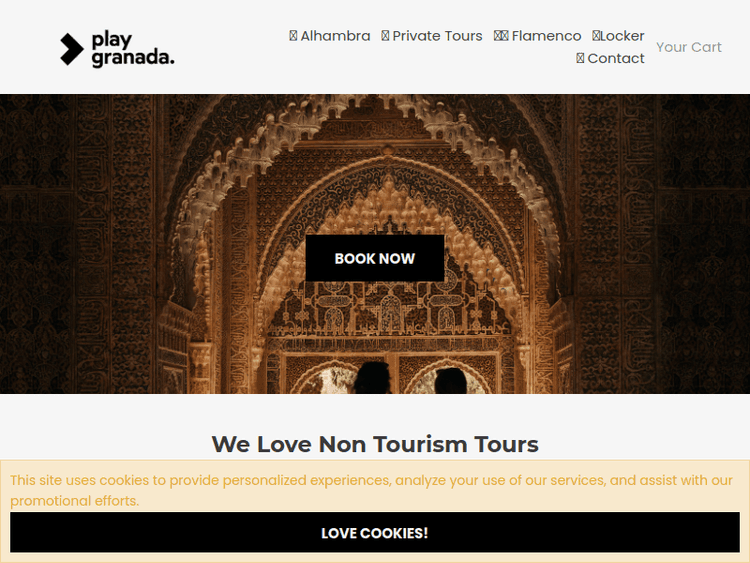Screen dimensions: 750x563
Task: Click the cookie notice text
Action: 371,490
